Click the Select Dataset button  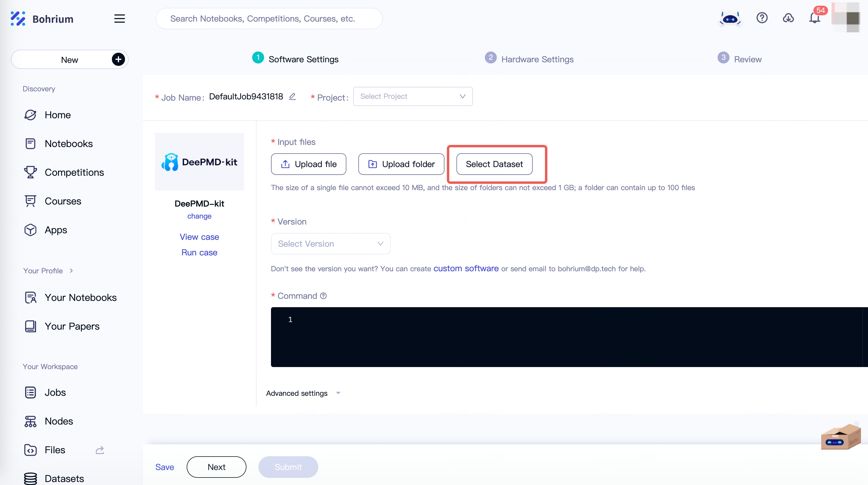[x=494, y=164]
